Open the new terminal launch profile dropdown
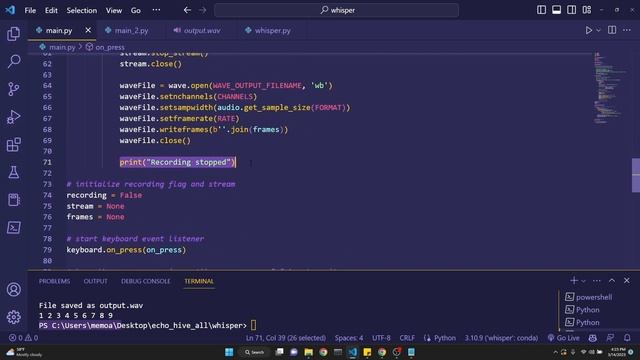The height and width of the screenshot is (360, 640). 583,281
